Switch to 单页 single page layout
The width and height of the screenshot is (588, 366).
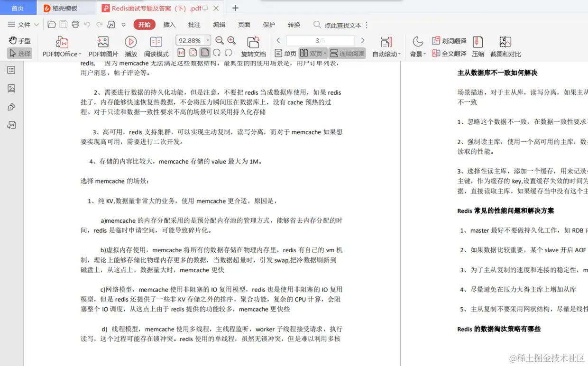pyautogui.click(x=286, y=54)
